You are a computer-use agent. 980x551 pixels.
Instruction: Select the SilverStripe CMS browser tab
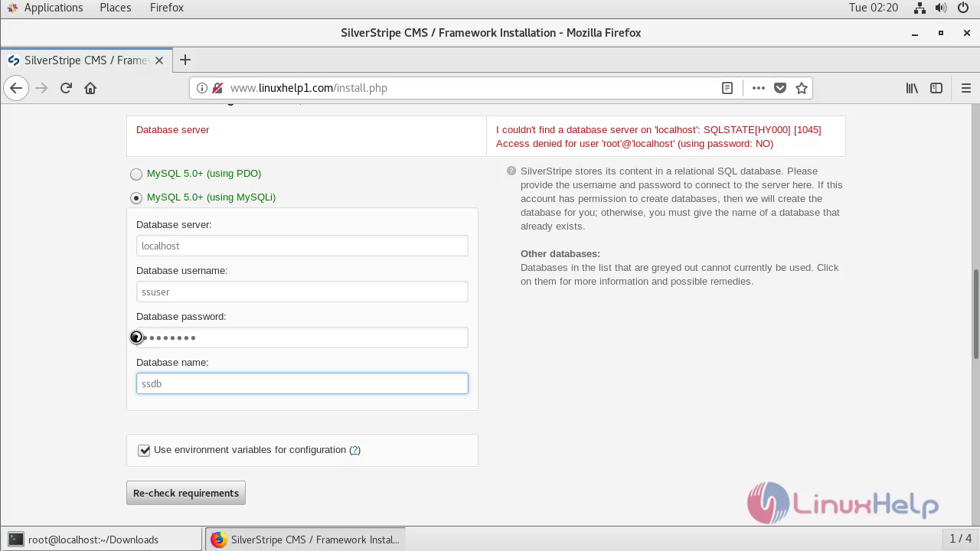click(x=86, y=60)
